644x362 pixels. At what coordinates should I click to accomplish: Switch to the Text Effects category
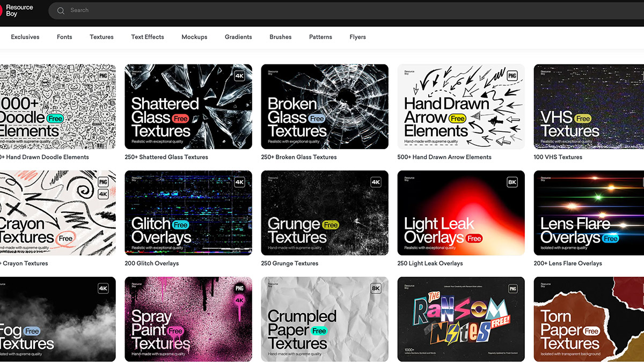148,37
